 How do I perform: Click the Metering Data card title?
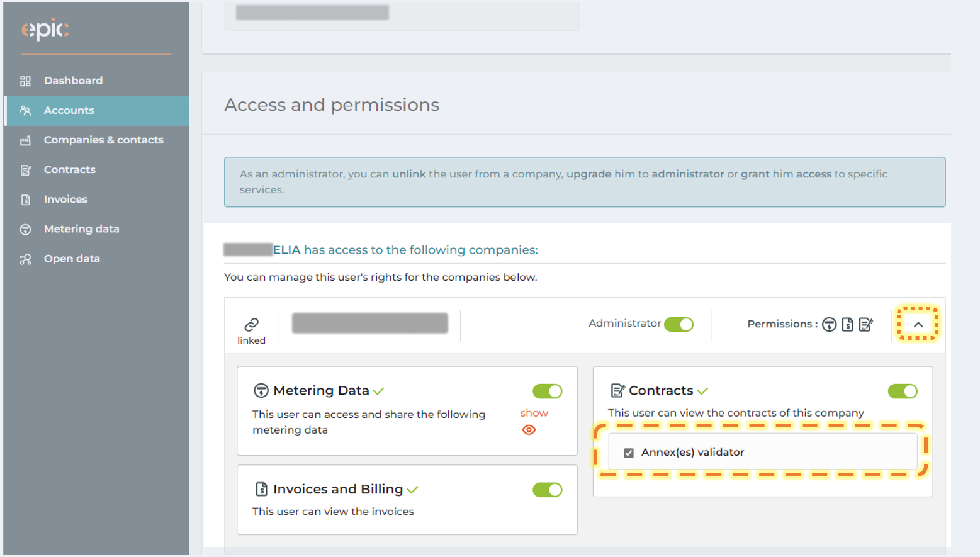[321, 391]
